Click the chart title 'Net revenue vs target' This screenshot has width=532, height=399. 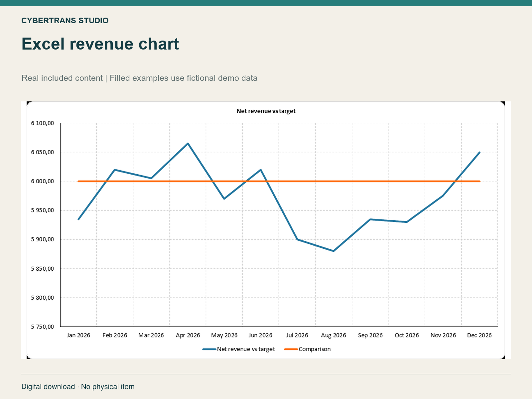click(266, 111)
